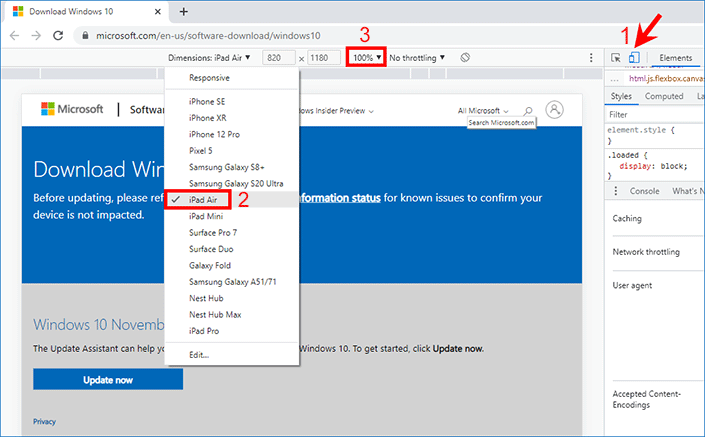705x437 pixels.
Task: Select Samsung Galaxy S8+ device
Action: pos(232,167)
